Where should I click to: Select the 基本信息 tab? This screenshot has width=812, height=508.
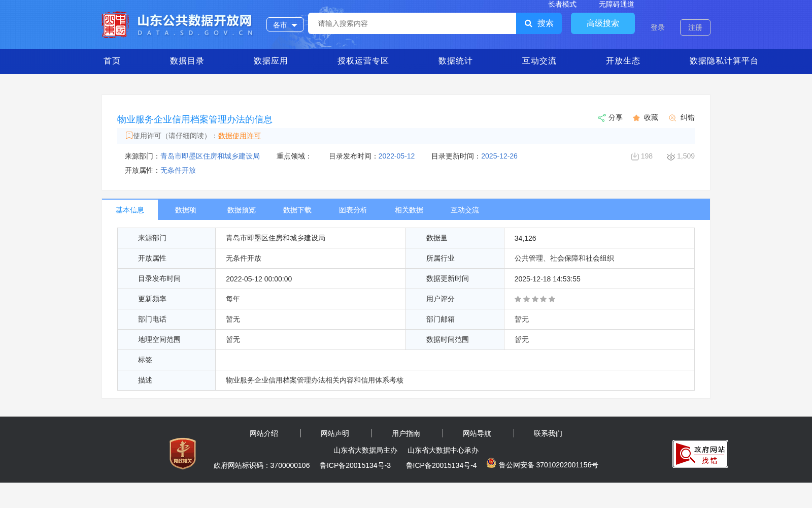point(130,210)
